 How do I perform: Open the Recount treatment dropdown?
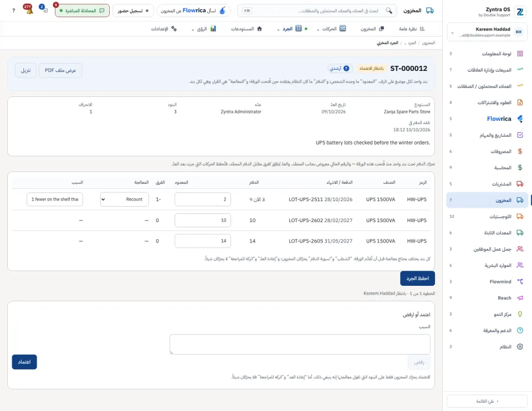(x=125, y=199)
